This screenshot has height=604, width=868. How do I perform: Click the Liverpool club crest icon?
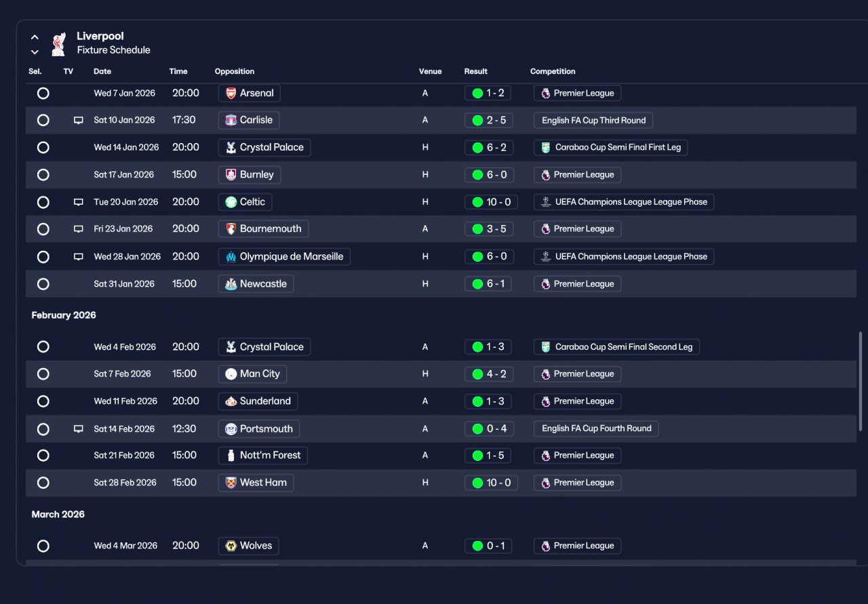point(58,43)
